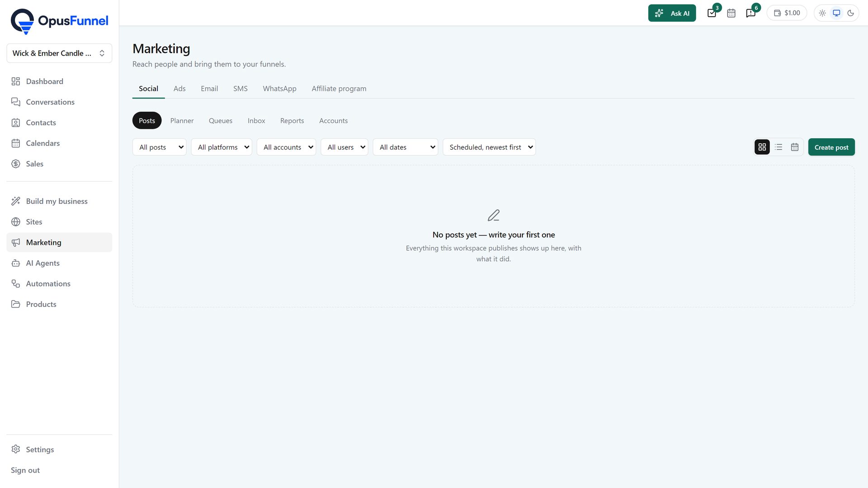Click the Ask AI button
868x488 pixels.
[672, 13]
